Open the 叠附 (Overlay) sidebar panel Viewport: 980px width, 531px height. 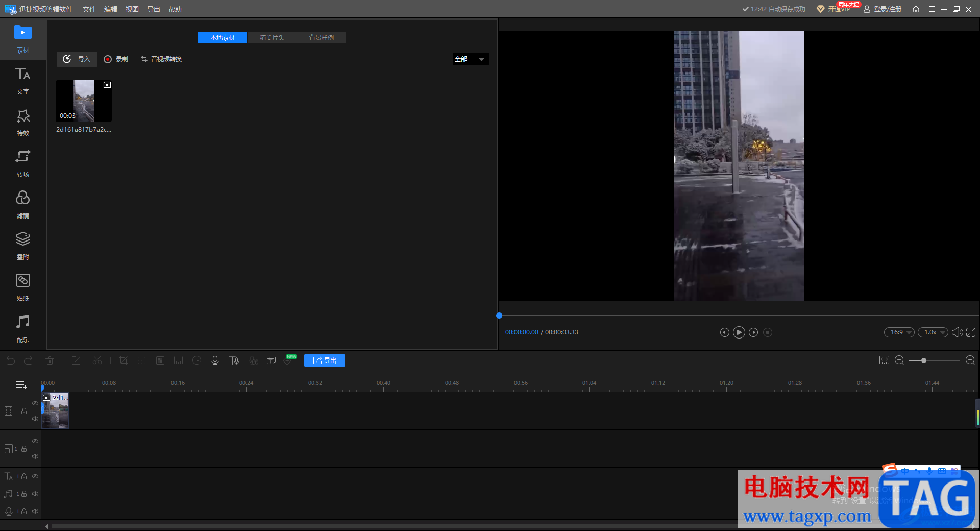click(23, 246)
